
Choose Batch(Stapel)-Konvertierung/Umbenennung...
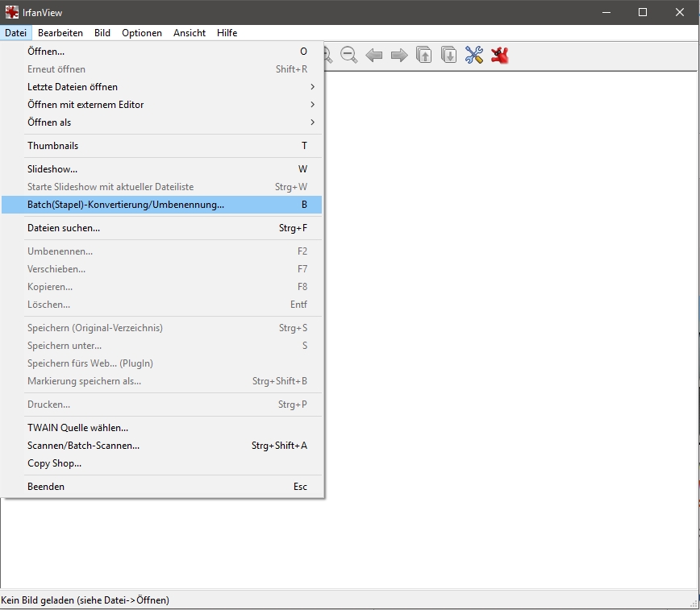161,205
